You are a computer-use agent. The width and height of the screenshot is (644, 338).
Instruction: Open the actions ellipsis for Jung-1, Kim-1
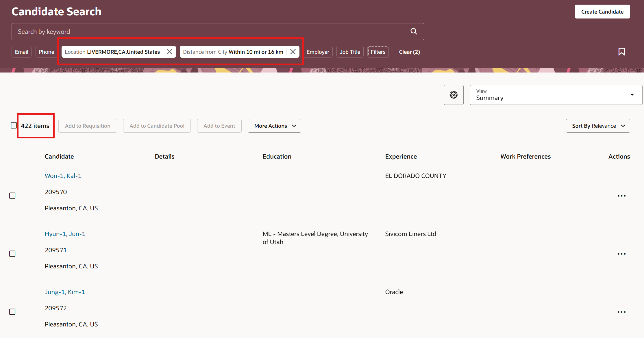[x=622, y=312]
